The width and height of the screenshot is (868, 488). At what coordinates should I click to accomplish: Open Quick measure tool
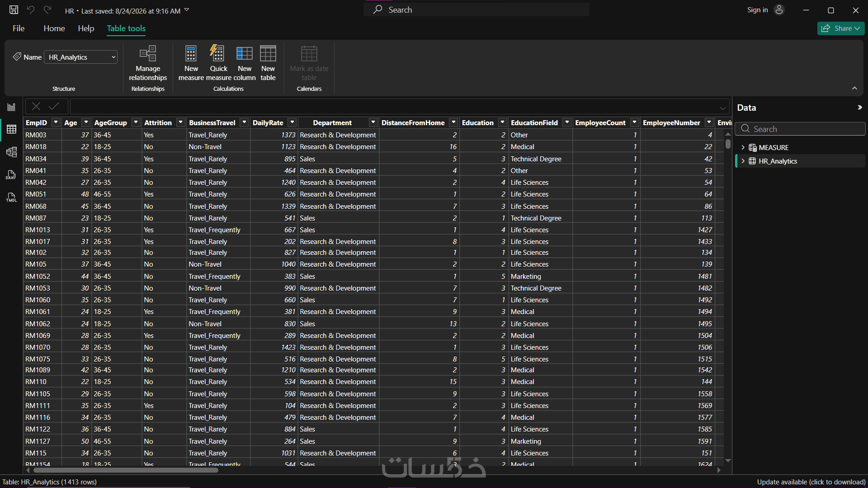pos(219,63)
